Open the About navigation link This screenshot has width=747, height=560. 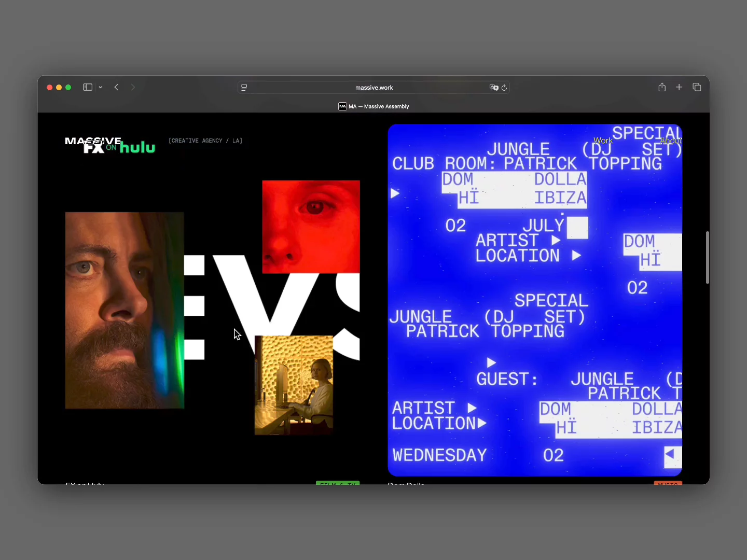(x=671, y=141)
